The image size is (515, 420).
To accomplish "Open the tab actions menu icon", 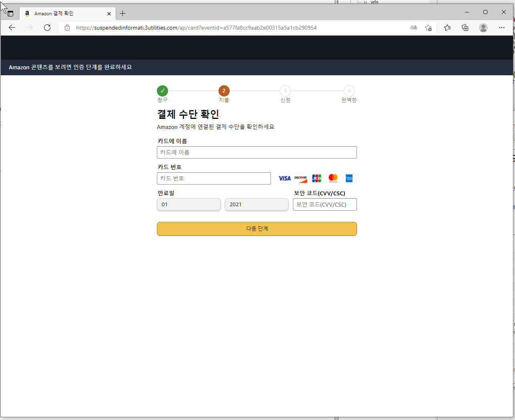I will click(10, 13).
